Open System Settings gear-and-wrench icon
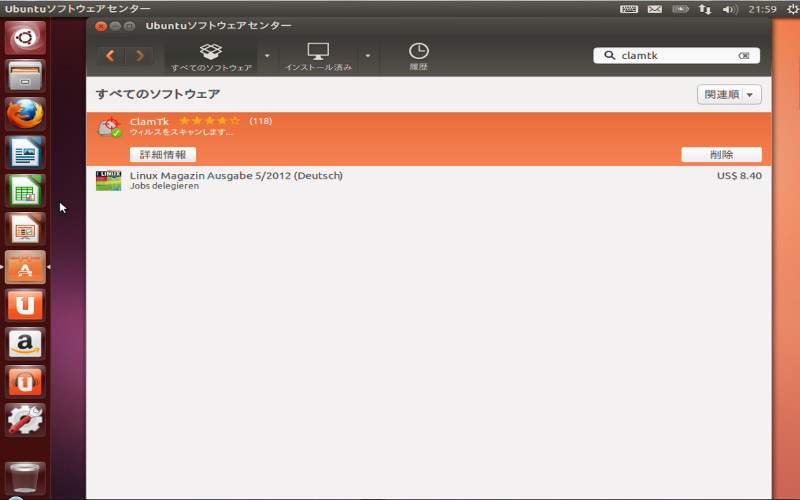 click(25, 420)
